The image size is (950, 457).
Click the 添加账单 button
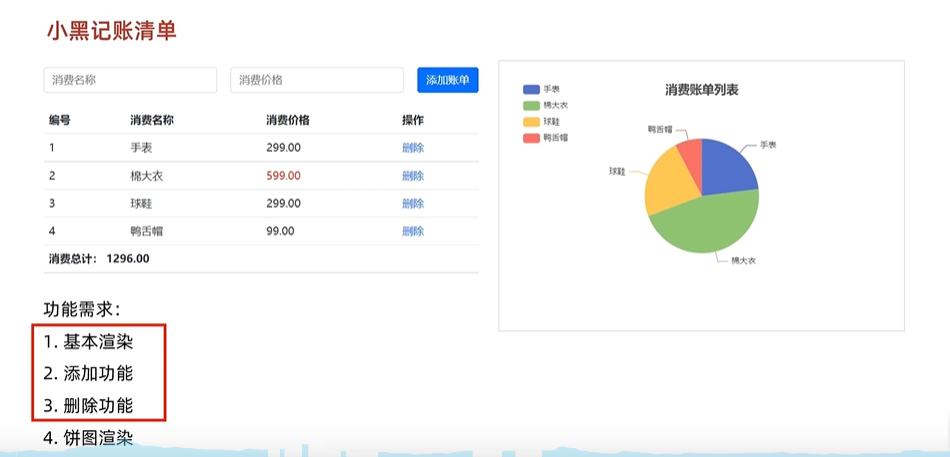point(448,80)
